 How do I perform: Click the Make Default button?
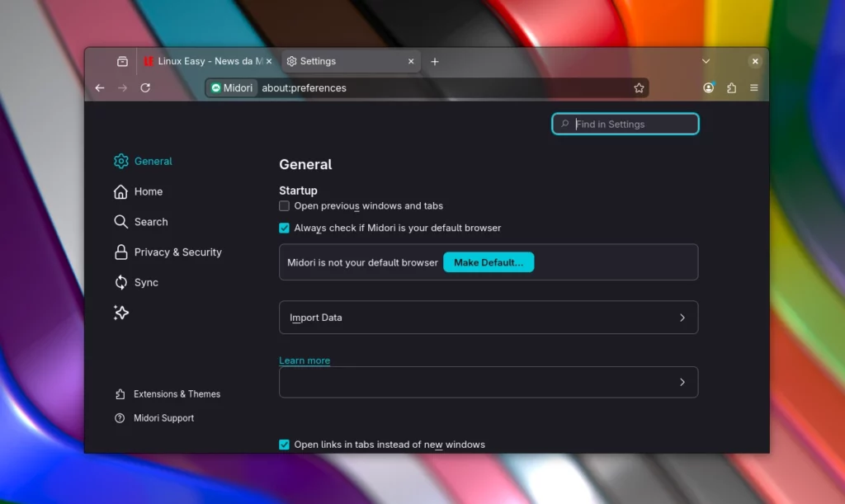point(489,261)
